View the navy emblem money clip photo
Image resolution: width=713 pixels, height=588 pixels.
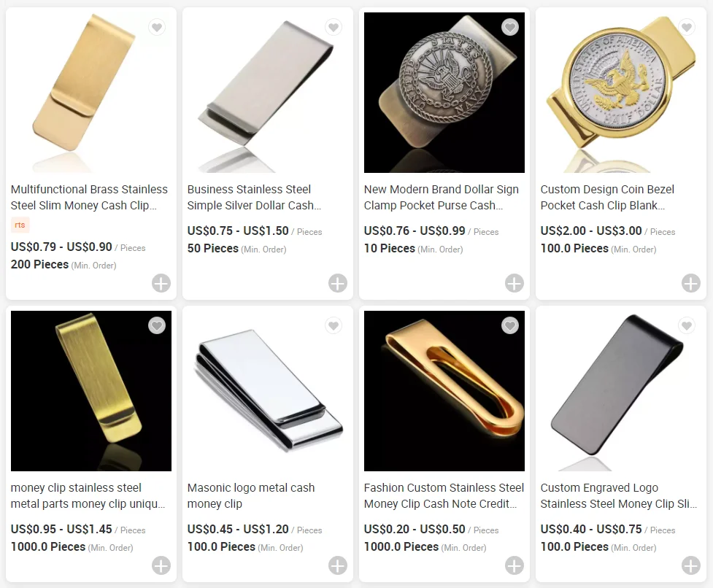pyautogui.click(x=444, y=93)
